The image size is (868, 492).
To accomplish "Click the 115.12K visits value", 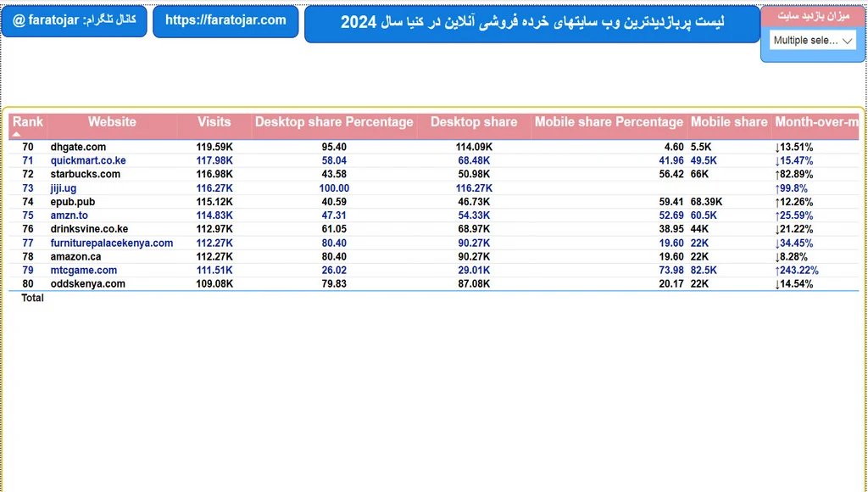I will point(214,202).
